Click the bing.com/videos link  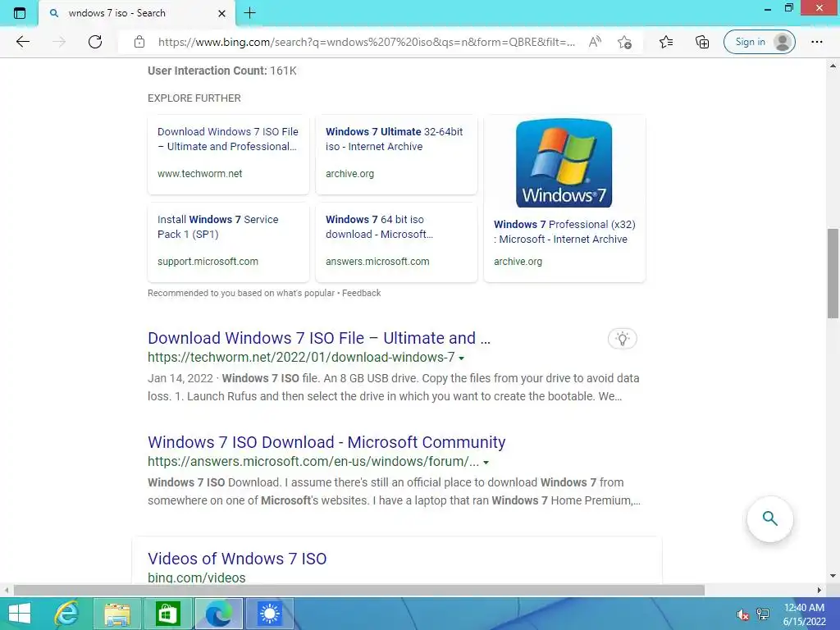[197, 577]
